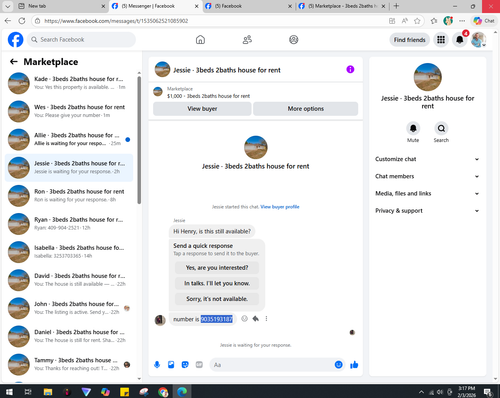
Task: Open the Ryan conversation
Action: click(x=69, y=224)
